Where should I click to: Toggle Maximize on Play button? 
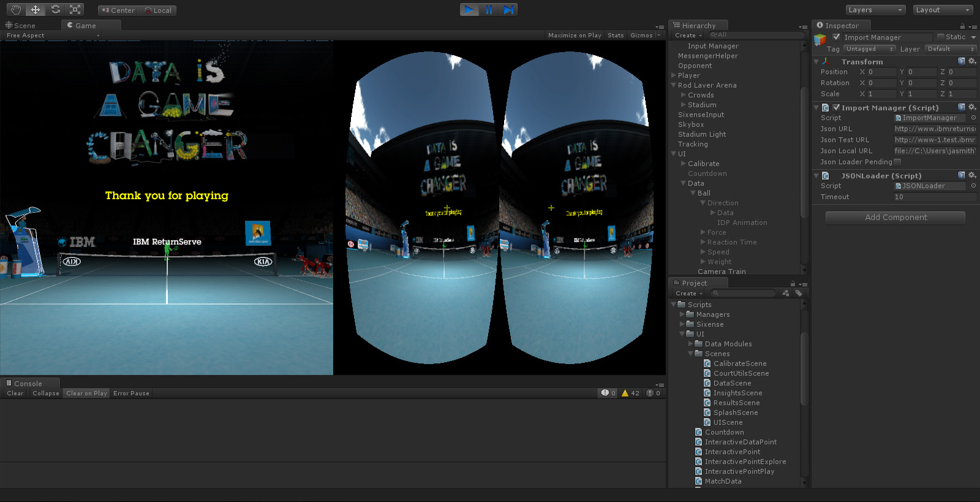click(574, 36)
